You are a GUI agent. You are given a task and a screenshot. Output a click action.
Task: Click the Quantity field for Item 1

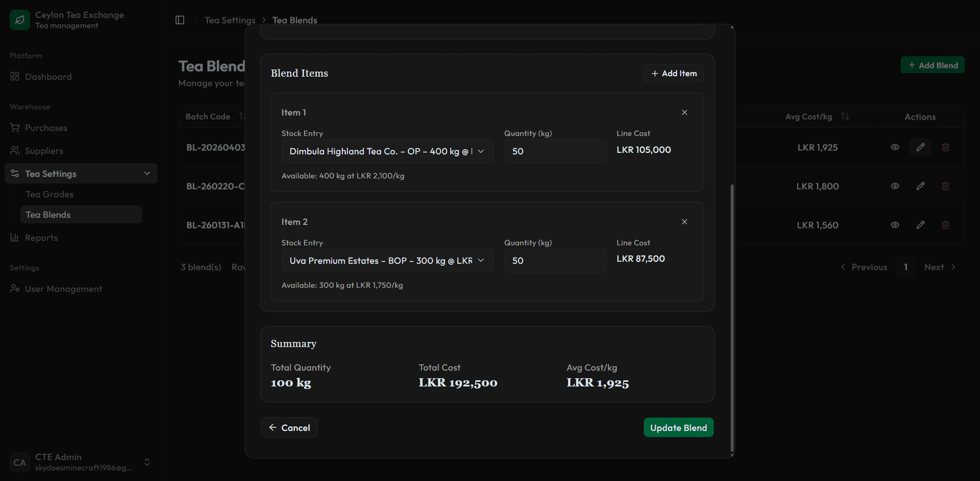555,151
